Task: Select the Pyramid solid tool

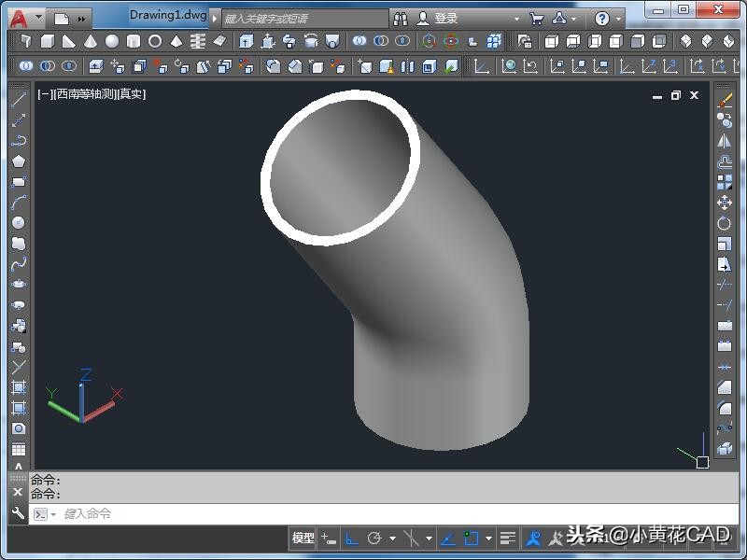Action: point(176,42)
